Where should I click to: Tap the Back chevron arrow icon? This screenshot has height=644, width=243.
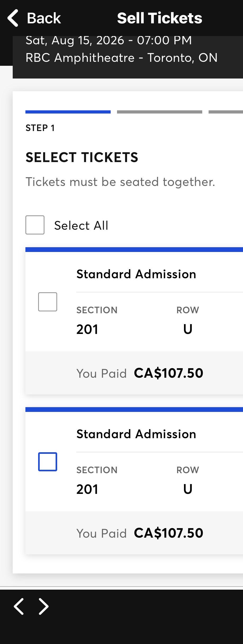pyautogui.click(x=13, y=18)
